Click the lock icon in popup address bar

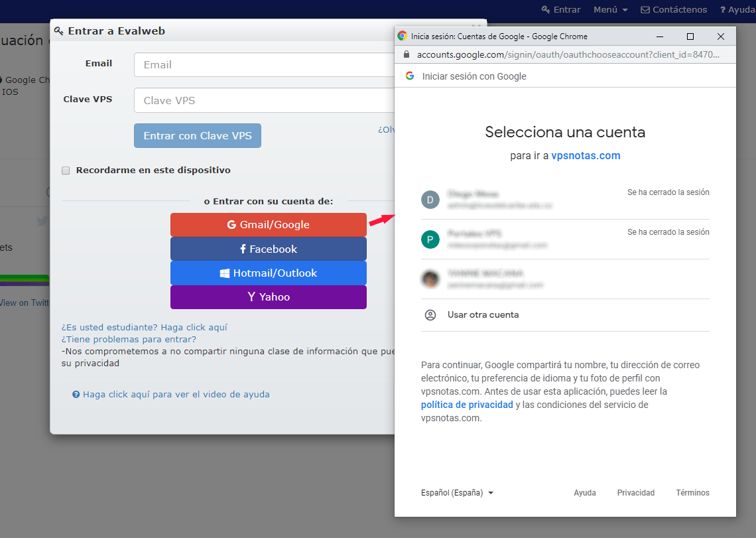coord(407,54)
